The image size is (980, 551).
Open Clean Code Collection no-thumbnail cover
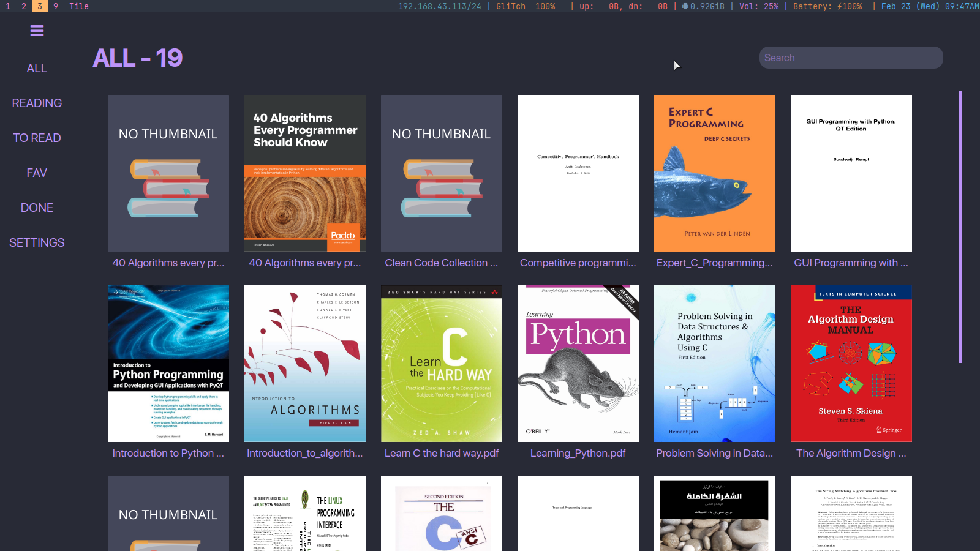[x=442, y=173]
